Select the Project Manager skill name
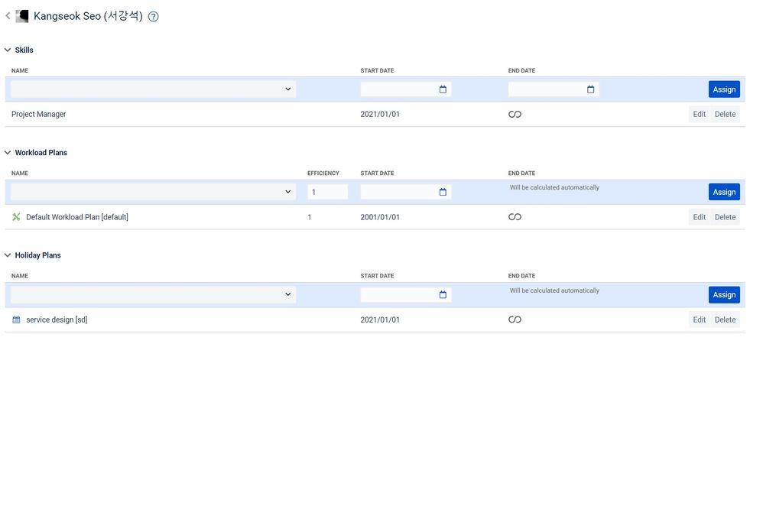The image size is (763, 532). [x=38, y=115]
